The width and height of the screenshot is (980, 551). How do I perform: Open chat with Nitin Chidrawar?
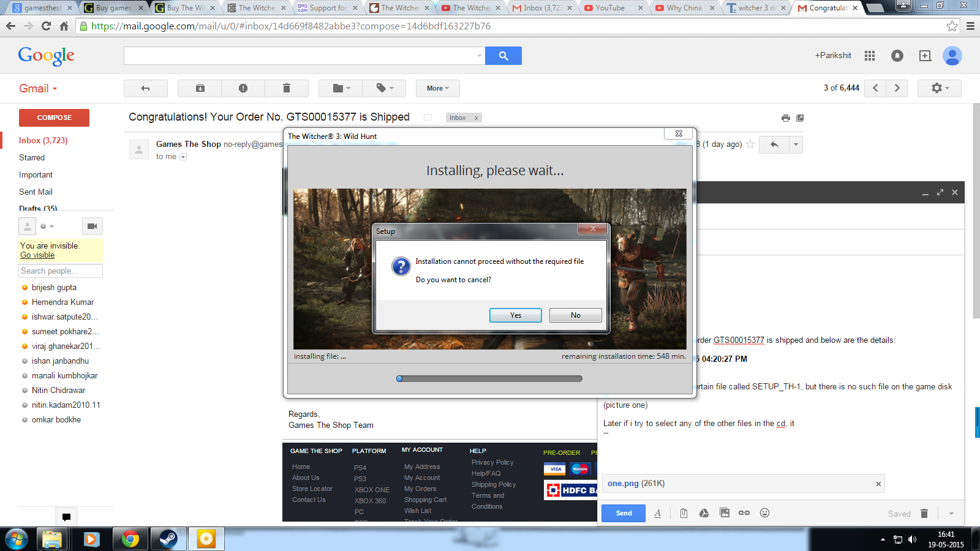coord(58,390)
